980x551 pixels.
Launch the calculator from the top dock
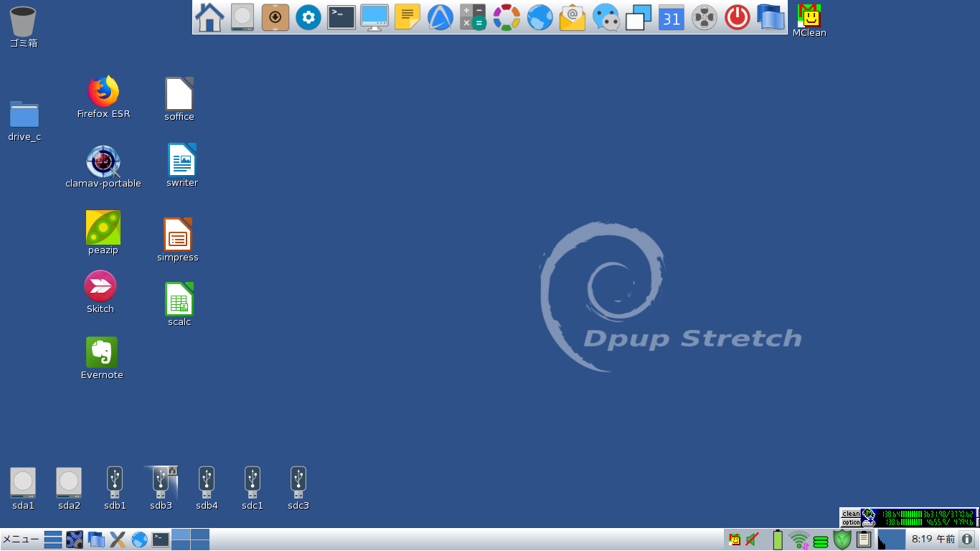point(473,17)
